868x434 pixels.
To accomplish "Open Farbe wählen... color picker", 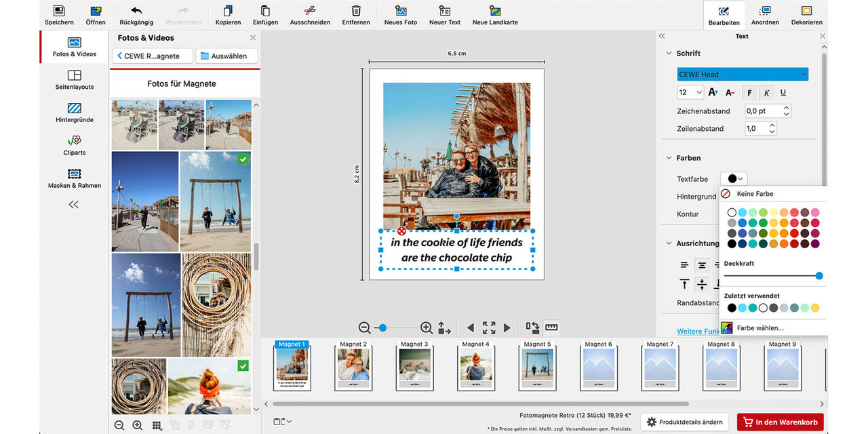I will pos(753,328).
